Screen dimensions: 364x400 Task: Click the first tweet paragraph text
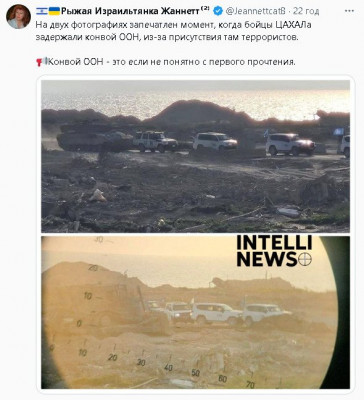pyautogui.click(x=173, y=31)
